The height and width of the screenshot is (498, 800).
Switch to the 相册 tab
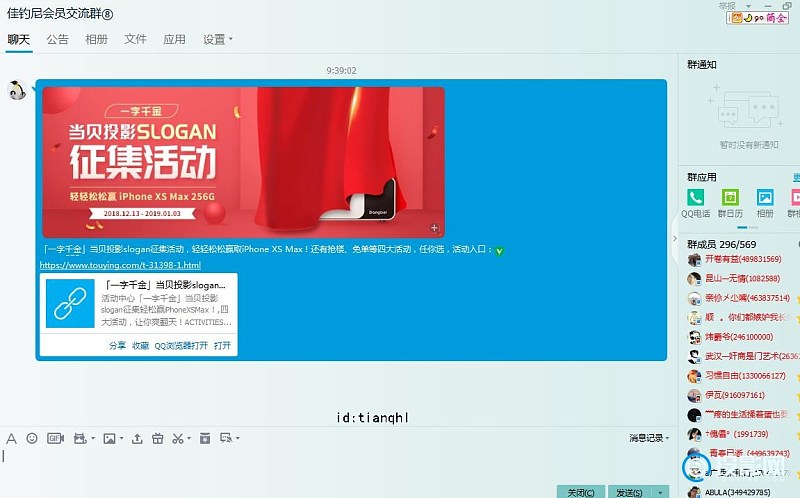96,39
